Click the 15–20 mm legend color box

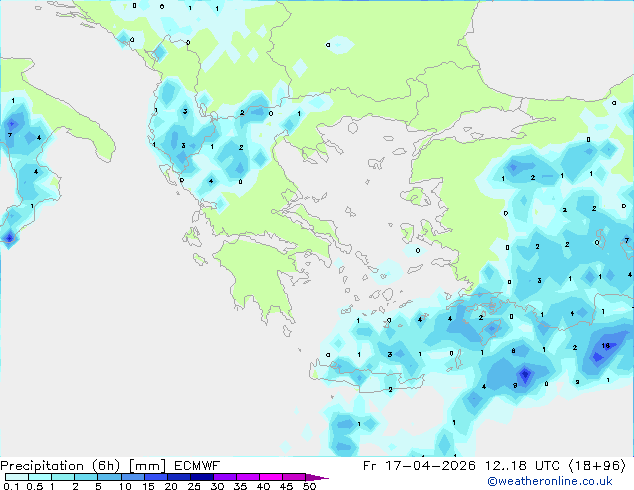[x=156, y=477]
